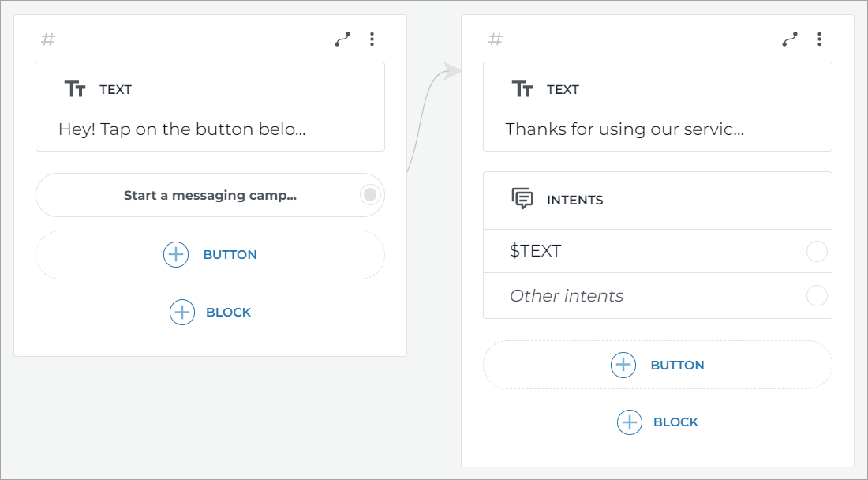
Task: Click the hash symbol on right card
Action: pos(496,39)
